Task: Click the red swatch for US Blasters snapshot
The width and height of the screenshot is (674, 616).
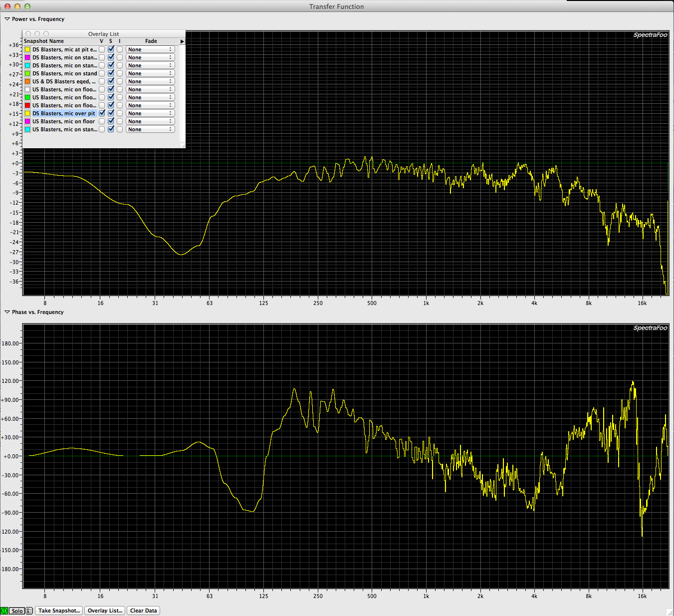Action: tap(27, 105)
